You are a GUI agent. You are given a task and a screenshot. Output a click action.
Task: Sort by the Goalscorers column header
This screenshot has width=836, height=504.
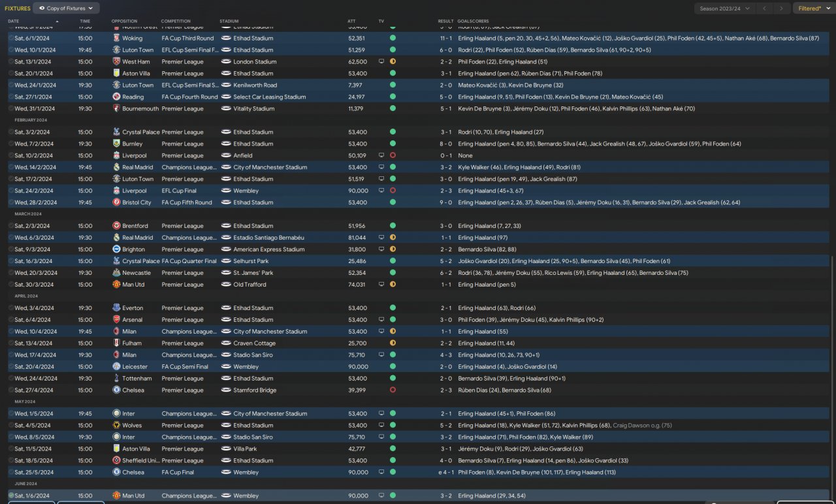pos(473,22)
